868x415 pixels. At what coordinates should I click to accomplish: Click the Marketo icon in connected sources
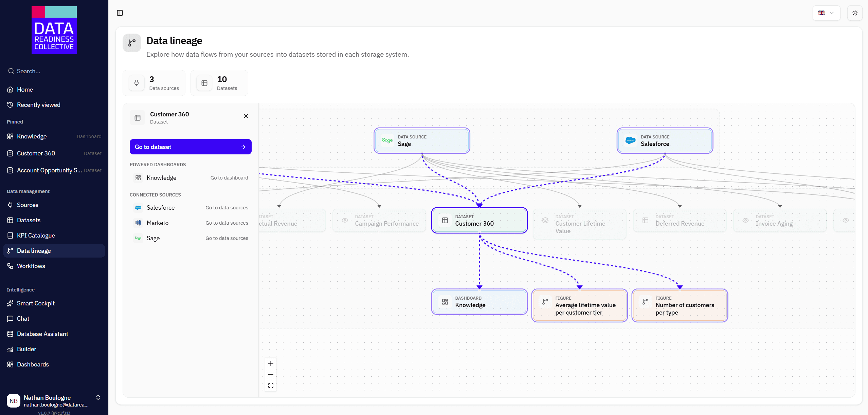tap(138, 223)
